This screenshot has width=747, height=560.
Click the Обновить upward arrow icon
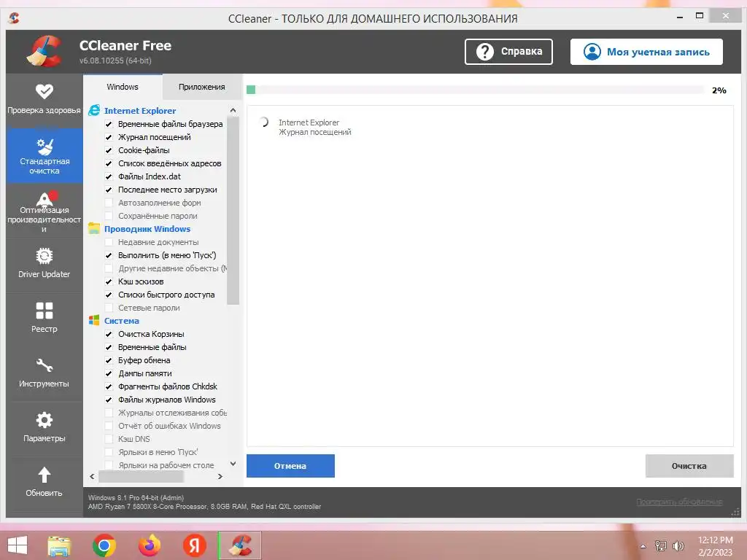44,475
